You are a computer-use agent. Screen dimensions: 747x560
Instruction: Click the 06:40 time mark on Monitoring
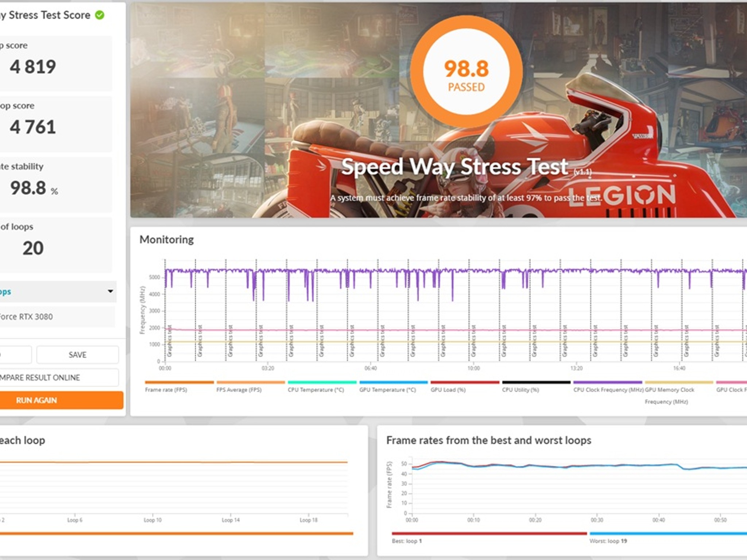(371, 368)
